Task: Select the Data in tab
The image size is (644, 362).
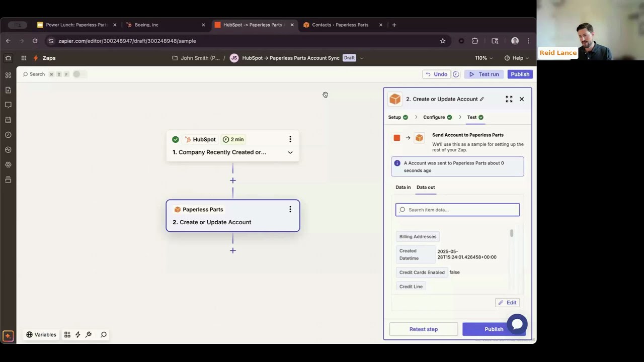Action: click(403, 187)
